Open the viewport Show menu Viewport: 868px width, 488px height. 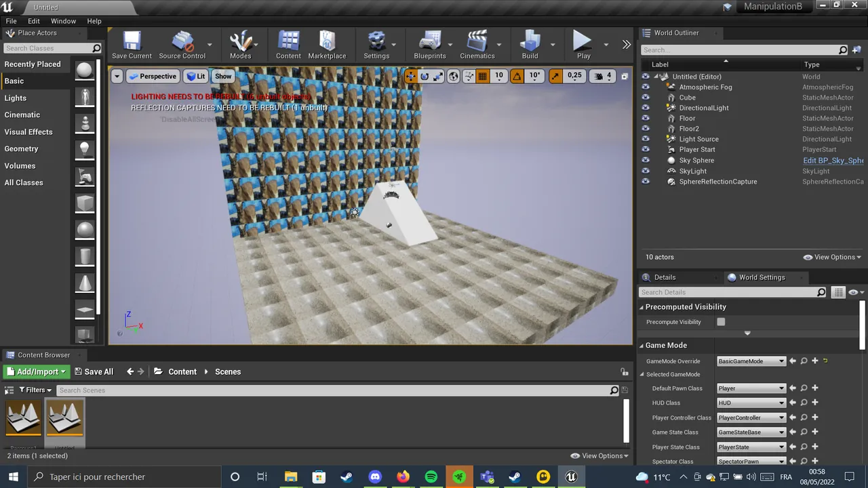[x=223, y=76]
